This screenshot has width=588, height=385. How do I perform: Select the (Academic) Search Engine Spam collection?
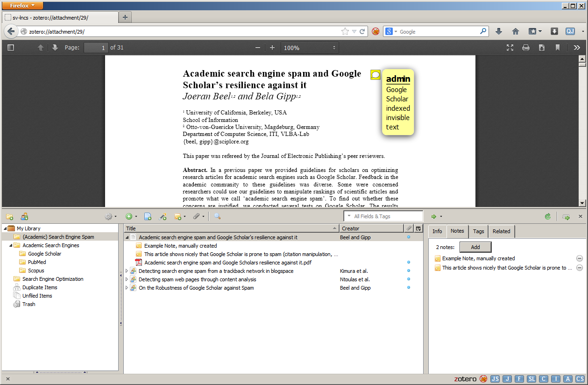click(x=58, y=237)
